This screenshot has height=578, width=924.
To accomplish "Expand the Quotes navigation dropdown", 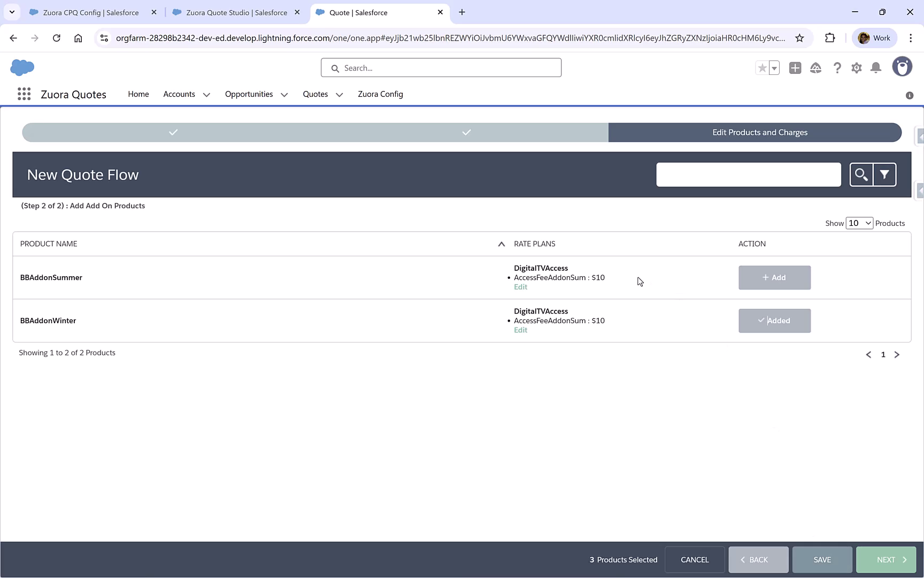I will (x=338, y=94).
